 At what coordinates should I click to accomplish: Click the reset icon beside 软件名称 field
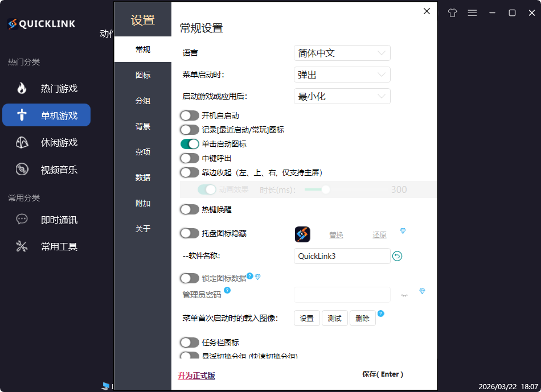pyautogui.click(x=397, y=256)
